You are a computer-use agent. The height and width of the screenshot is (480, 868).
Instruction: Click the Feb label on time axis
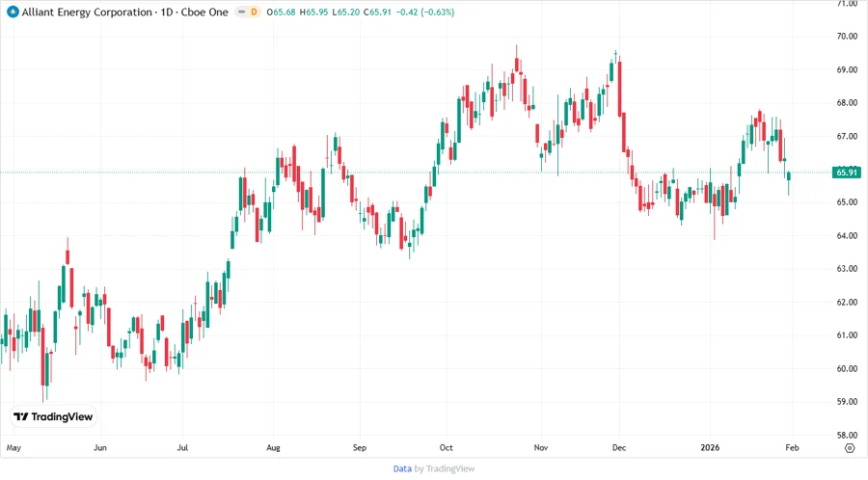(792, 447)
